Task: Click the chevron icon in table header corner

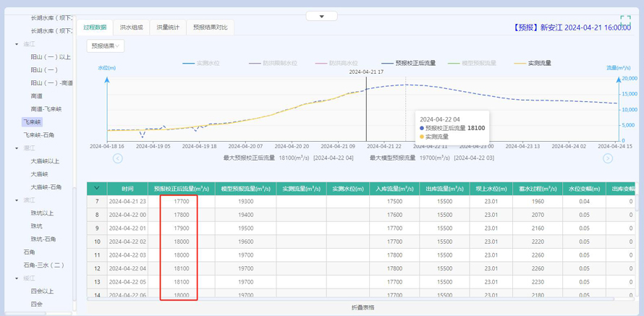Action: (x=97, y=189)
